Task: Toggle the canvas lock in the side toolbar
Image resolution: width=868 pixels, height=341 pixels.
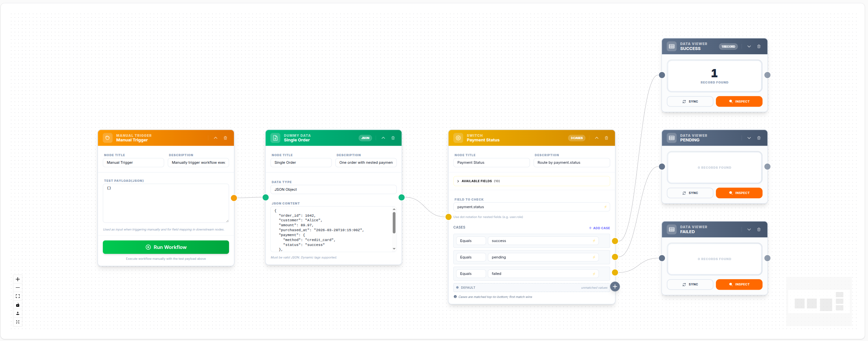Action: pyautogui.click(x=17, y=305)
